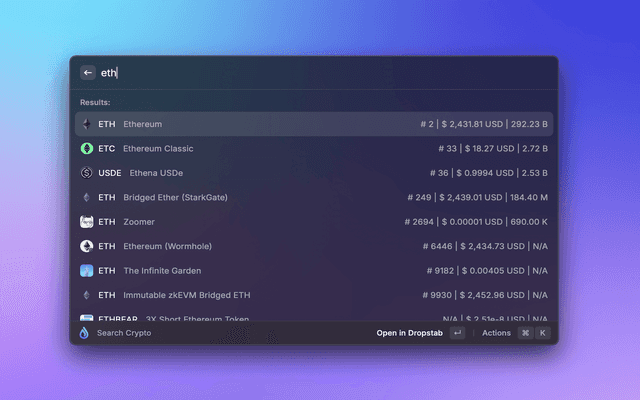The image size is (640, 400).
Task: Click the Ethena USDe coin icon
Action: [x=86, y=173]
